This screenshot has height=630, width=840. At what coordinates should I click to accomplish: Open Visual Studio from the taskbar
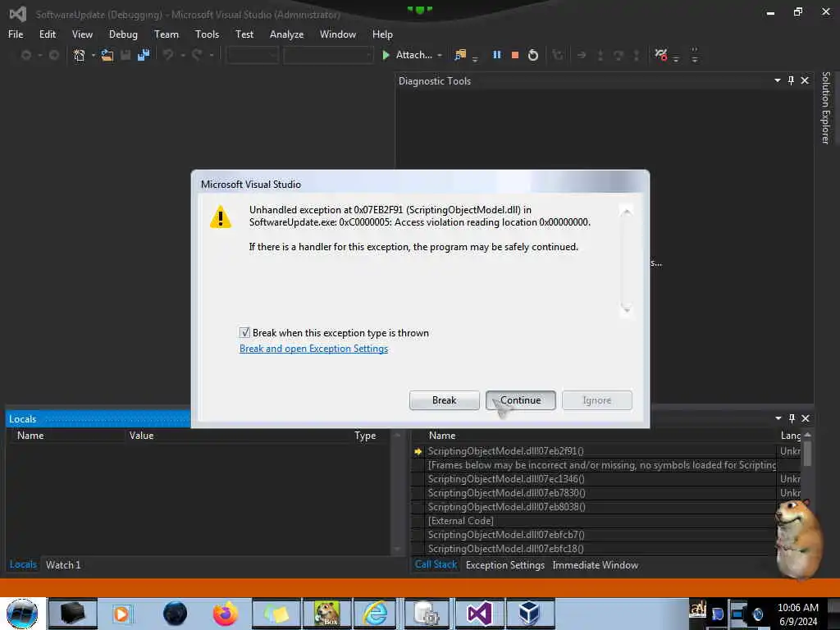point(479,614)
